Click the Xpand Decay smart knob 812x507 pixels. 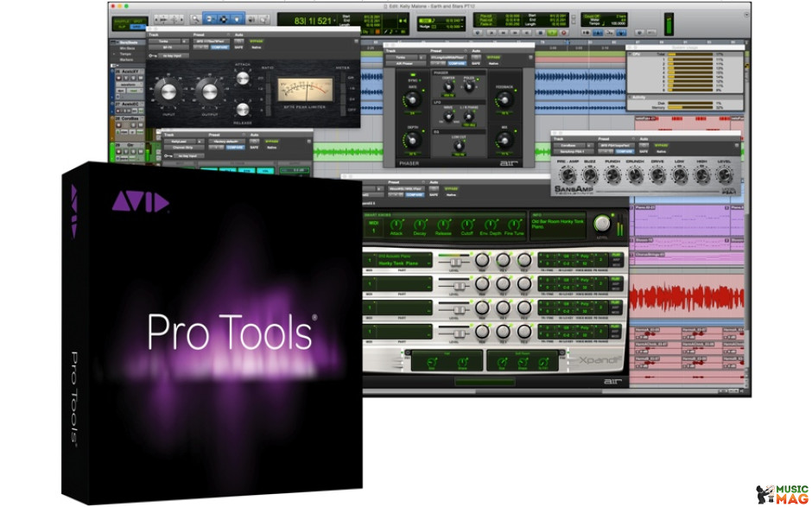point(420,225)
